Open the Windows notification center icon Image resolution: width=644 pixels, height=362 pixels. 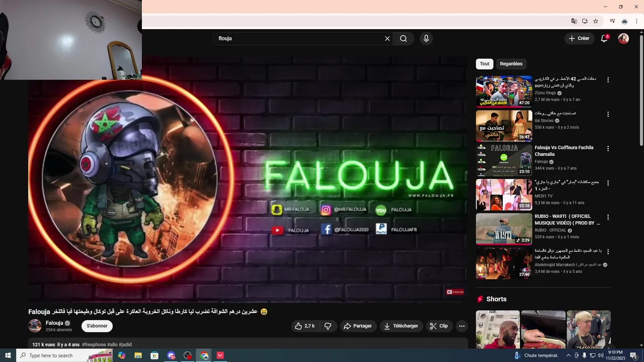633,355
